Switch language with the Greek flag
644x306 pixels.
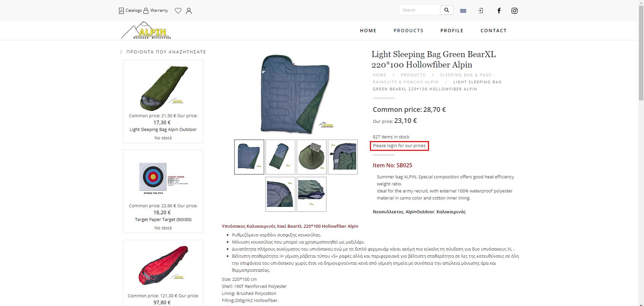[463, 11]
